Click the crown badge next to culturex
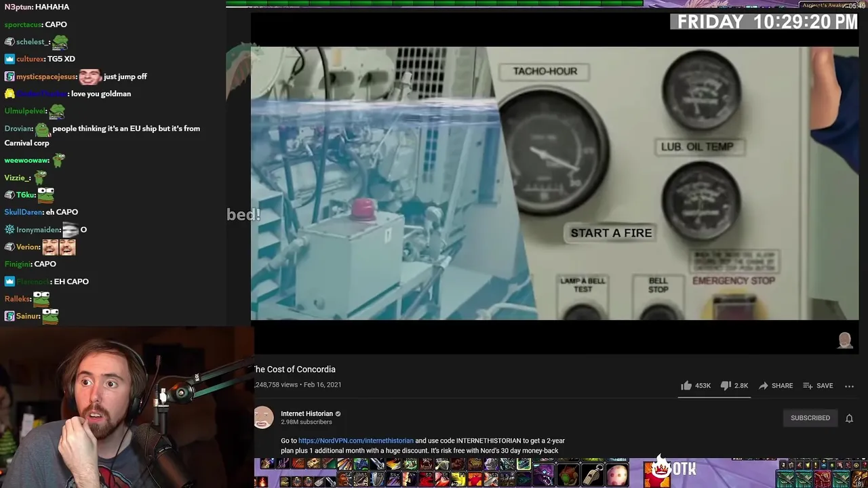 [x=9, y=59]
